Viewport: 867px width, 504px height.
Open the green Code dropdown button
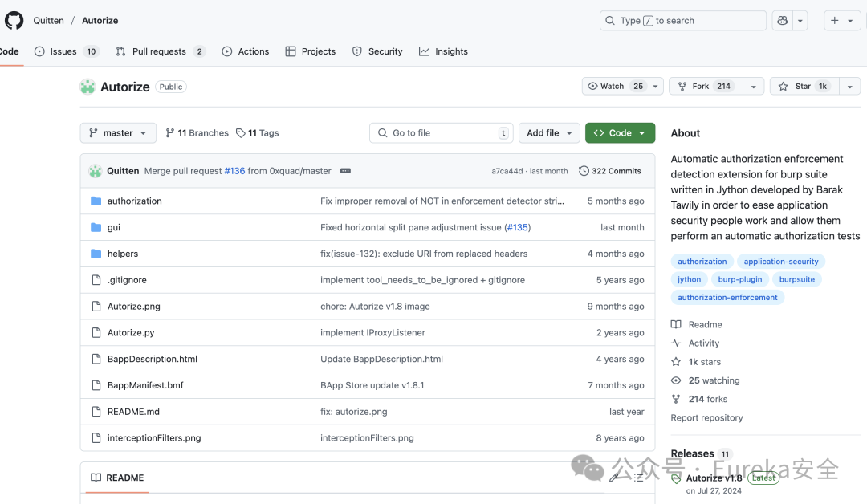click(620, 133)
